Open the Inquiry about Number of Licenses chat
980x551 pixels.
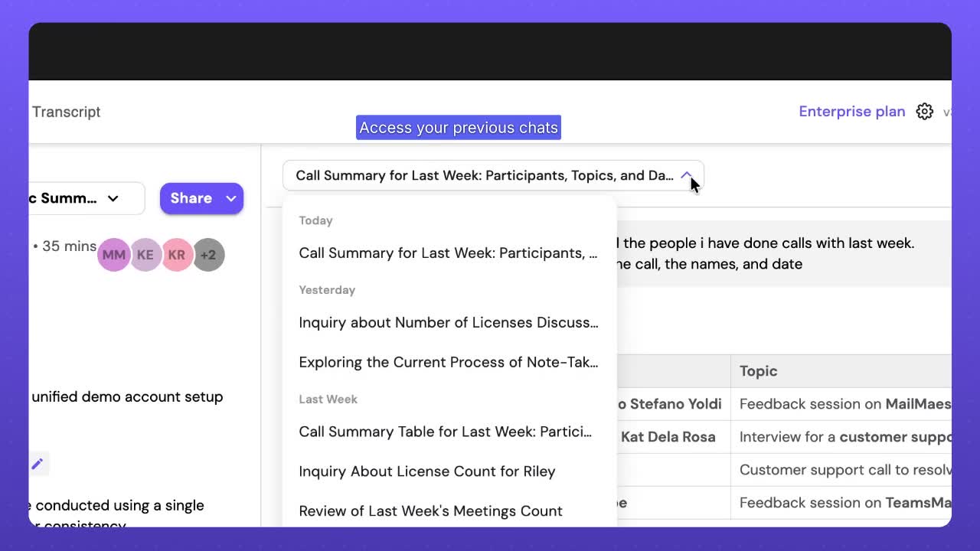pyautogui.click(x=448, y=322)
